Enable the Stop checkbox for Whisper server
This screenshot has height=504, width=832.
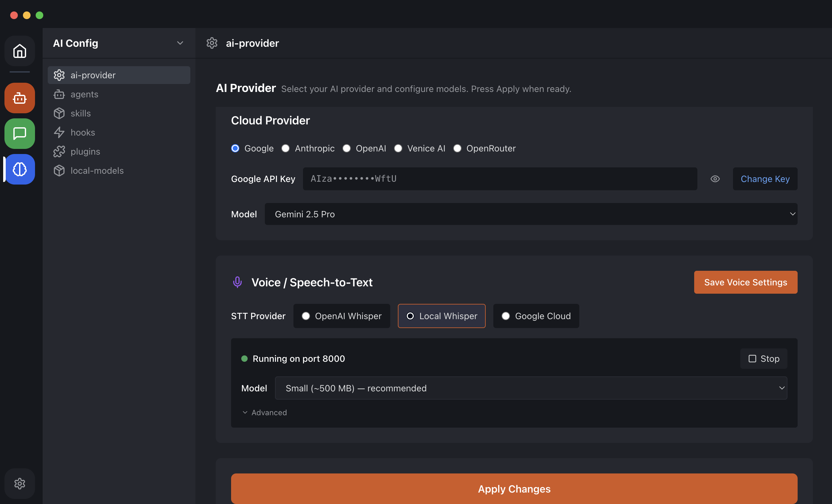pyautogui.click(x=752, y=359)
